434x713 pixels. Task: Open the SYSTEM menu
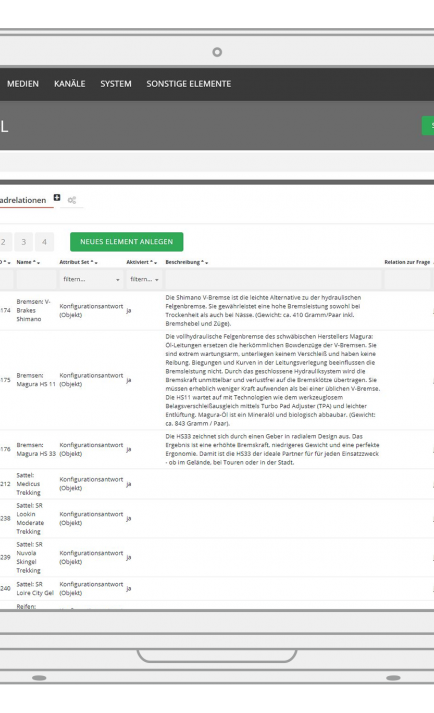point(116,84)
